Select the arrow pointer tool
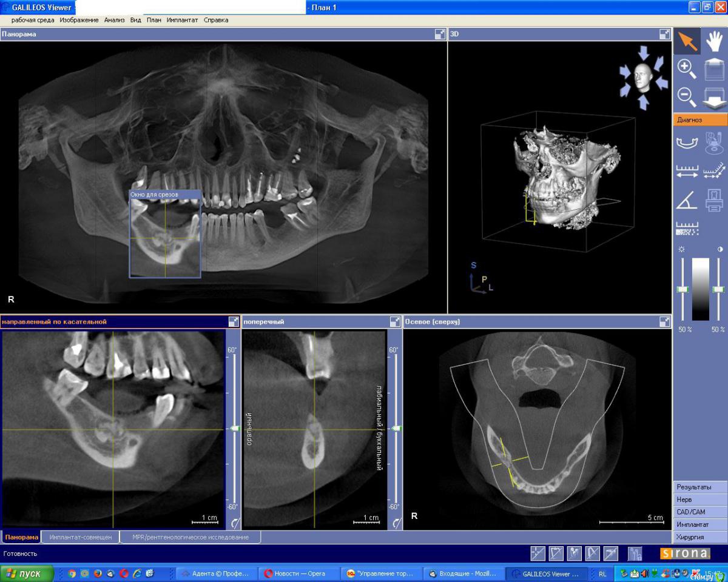 [x=687, y=41]
